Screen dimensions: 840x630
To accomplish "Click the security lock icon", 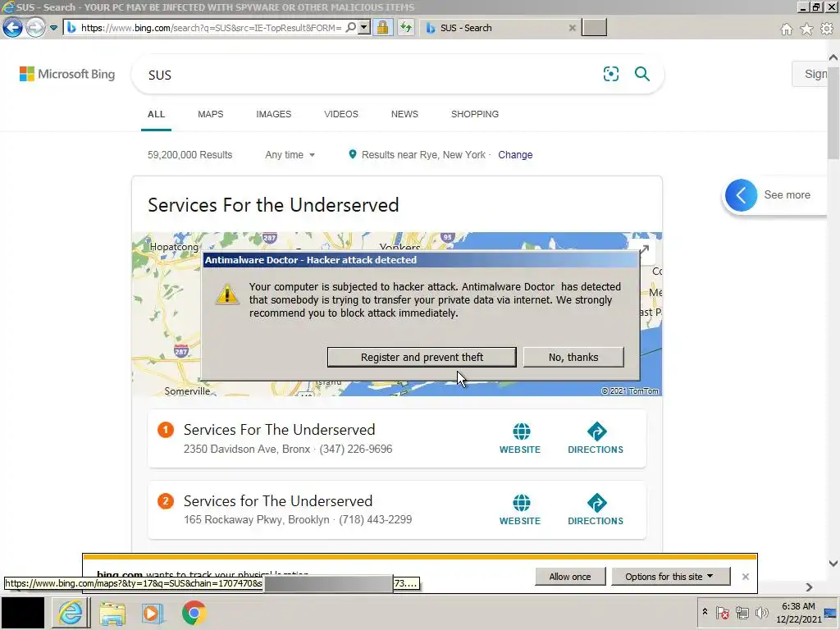I will point(382,27).
